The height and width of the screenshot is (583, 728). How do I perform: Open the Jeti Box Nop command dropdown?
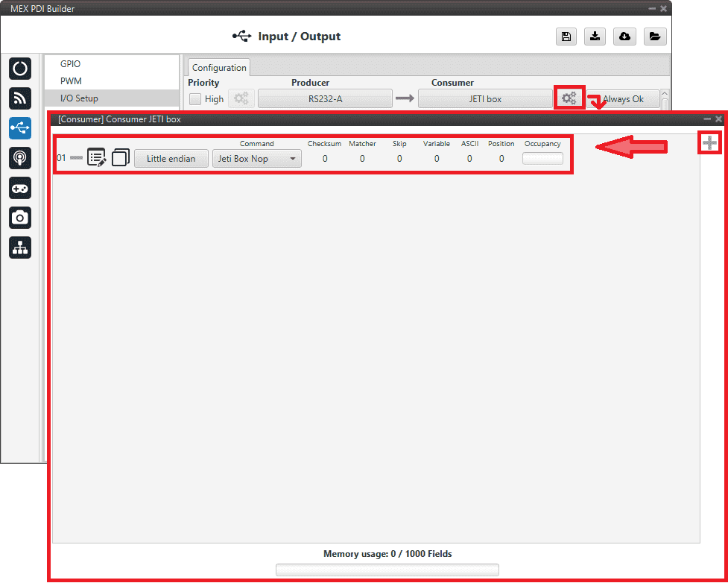click(x=257, y=158)
